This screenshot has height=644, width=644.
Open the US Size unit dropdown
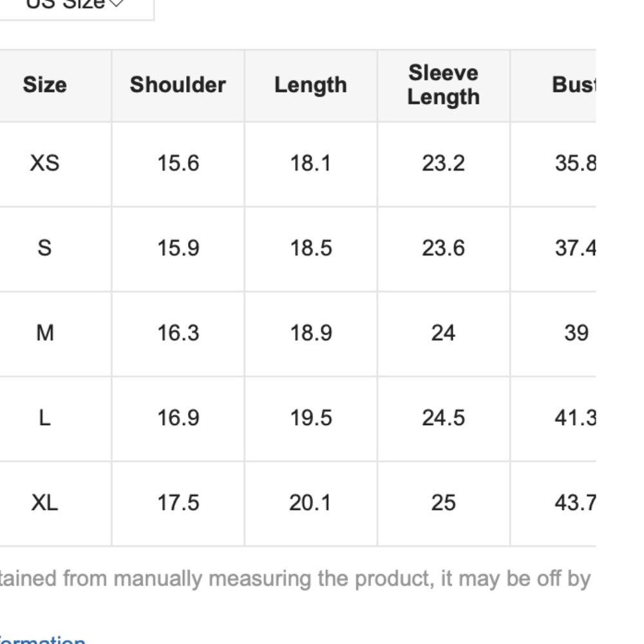coord(74,5)
